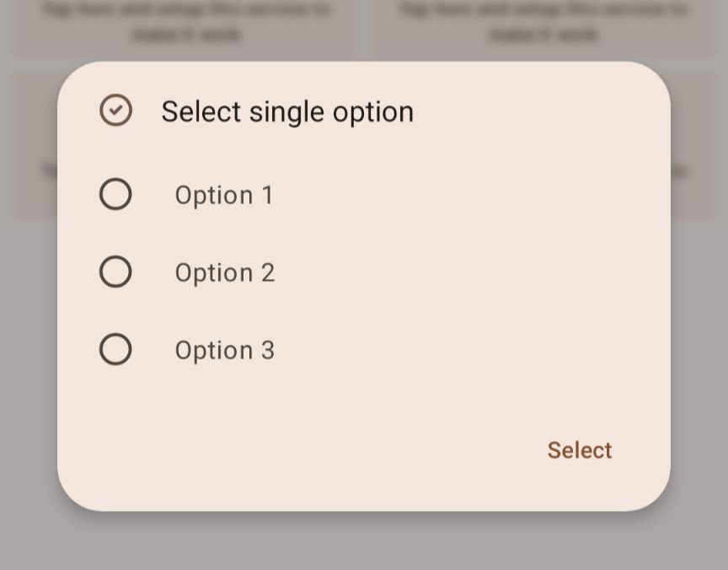Click the Option 2 text label
The width and height of the screenshot is (728, 570).
(x=224, y=272)
